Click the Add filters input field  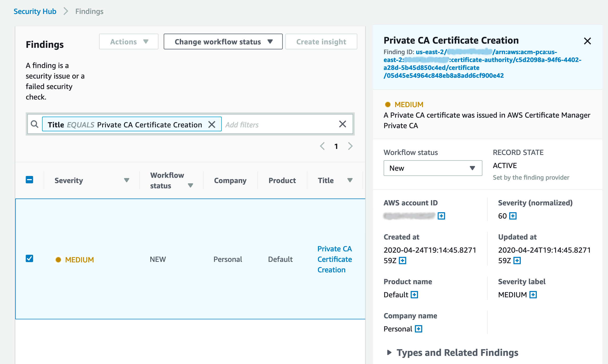[263, 124]
